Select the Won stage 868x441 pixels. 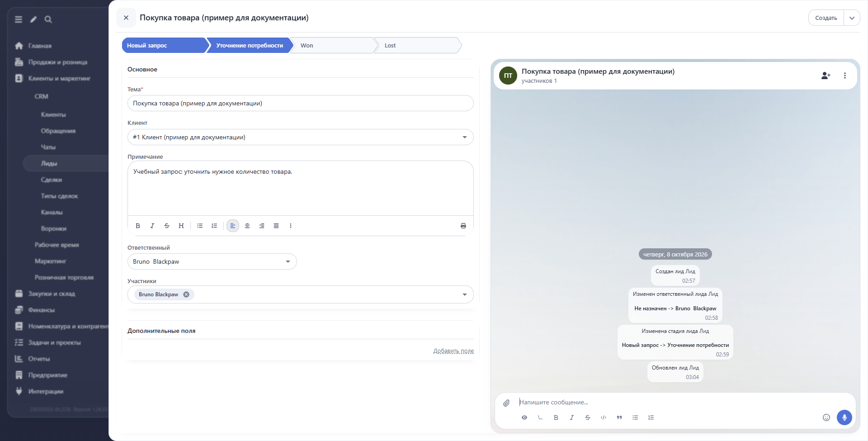coord(334,45)
